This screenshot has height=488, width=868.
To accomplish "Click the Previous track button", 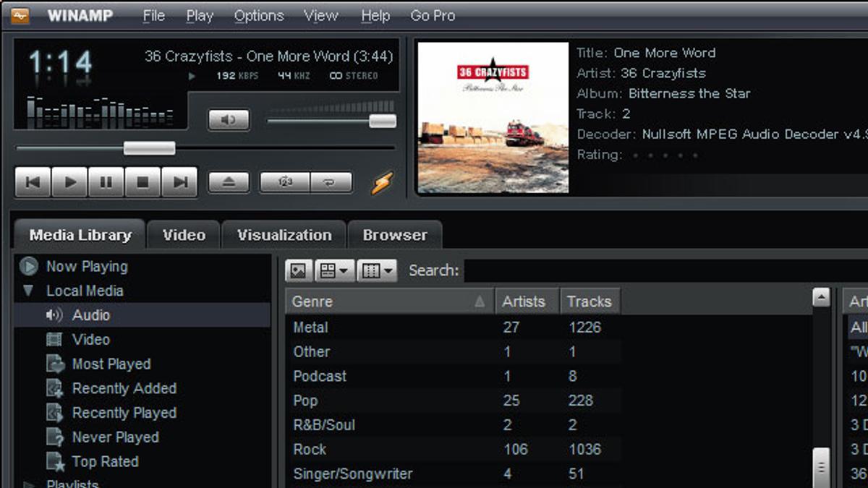I will coord(33,182).
